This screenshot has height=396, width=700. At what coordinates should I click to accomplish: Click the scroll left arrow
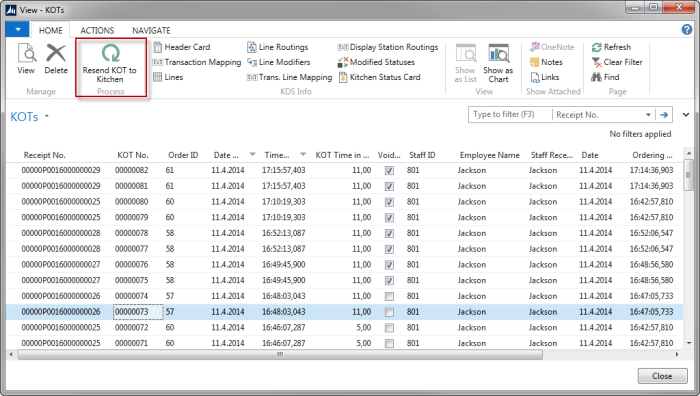11,354
